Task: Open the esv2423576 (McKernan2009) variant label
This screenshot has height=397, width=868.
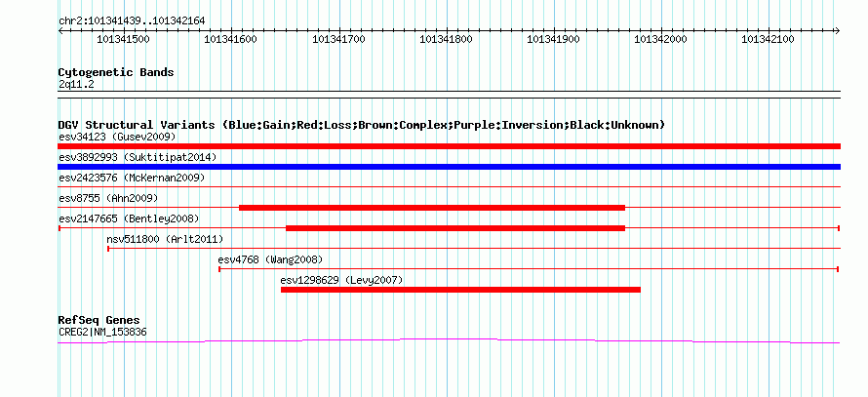Action: [x=132, y=178]
